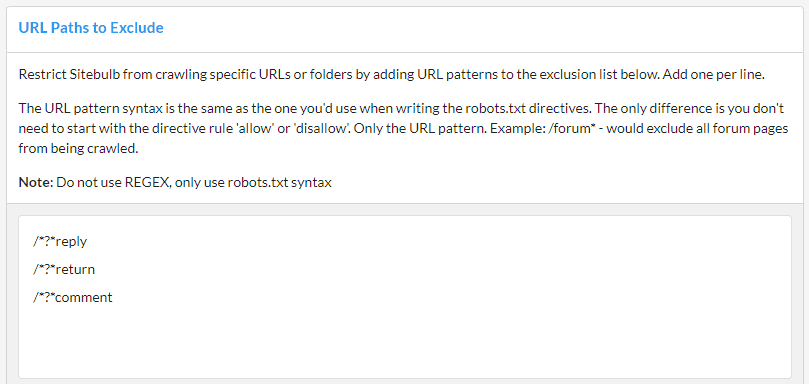Click the "/forum*" example pattern text
The height and width of the screenshot is (384, 809).
click(x=570, y=128)
